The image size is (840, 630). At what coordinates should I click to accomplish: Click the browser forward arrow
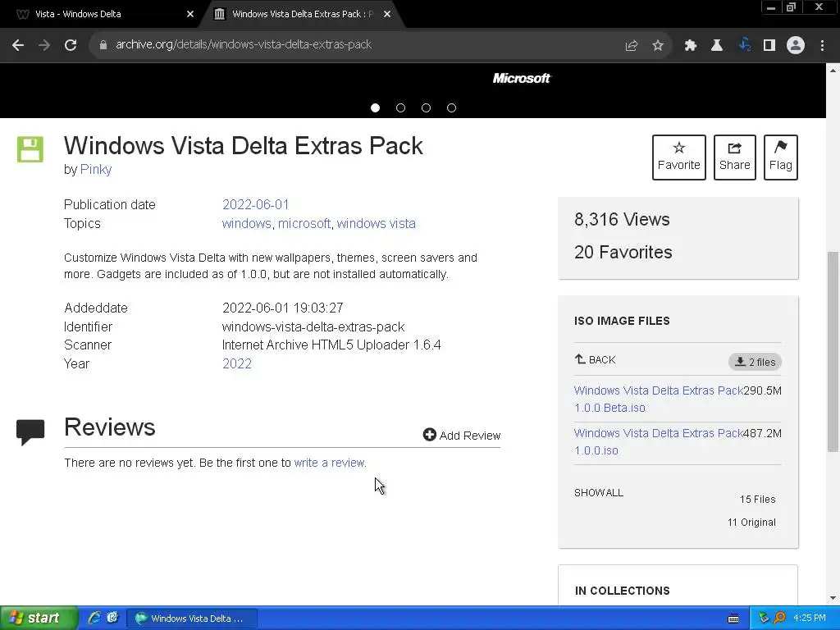[44, 45]
